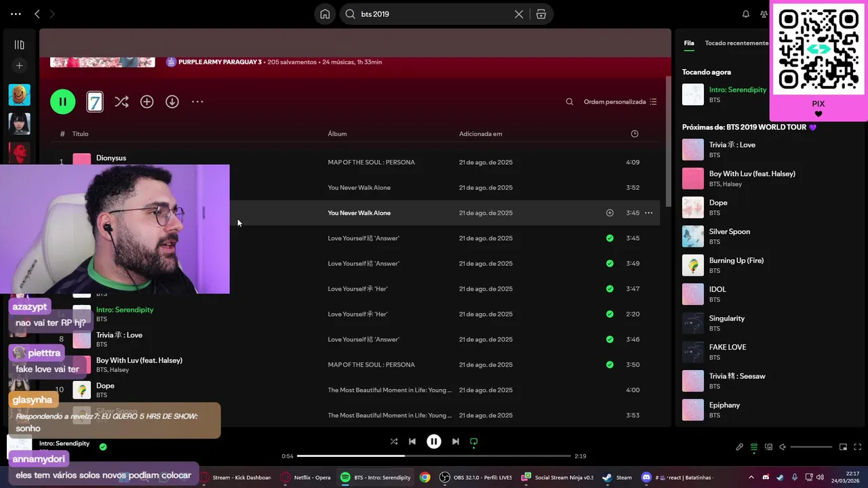Screen dimensions: 868x488
Task: Toggle saved checkmark on Boy With Luv row
Action: point(610,365)
